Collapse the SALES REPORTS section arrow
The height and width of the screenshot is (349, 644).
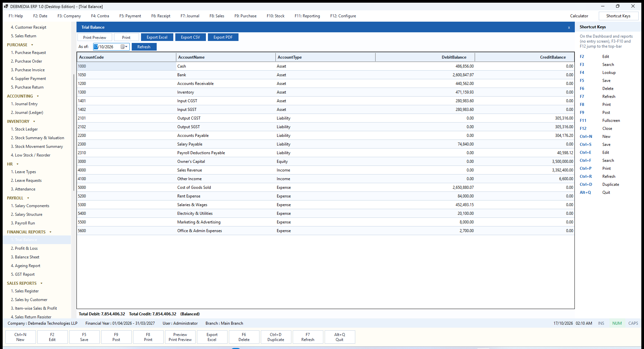pyautogui.click(x=42, y=283)
